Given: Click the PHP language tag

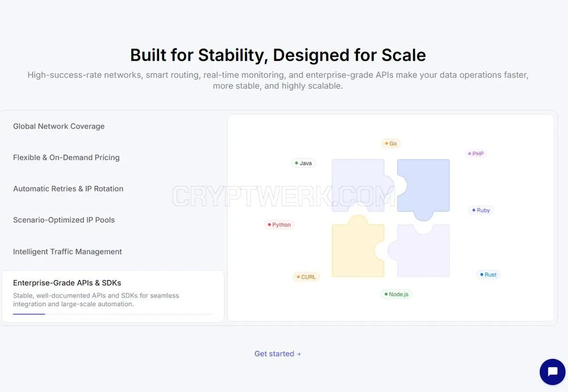Looking at the screenshot, I should click(475, 153).
